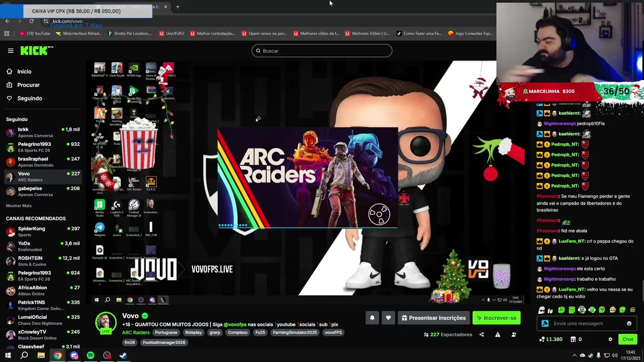
Task: Click the Envie uma mensagem chat input
Action: pyautogui.click(x=586, y=323)
